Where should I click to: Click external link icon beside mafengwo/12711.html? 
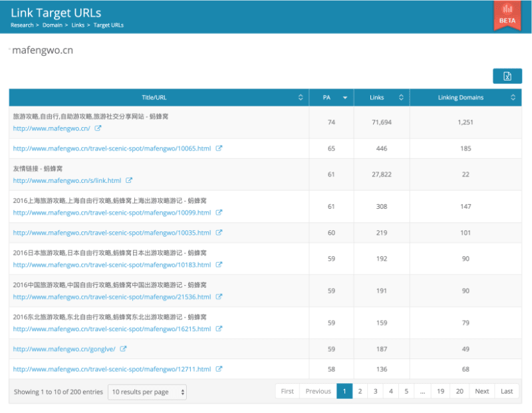pyautogui.click(x=220, y=368)
